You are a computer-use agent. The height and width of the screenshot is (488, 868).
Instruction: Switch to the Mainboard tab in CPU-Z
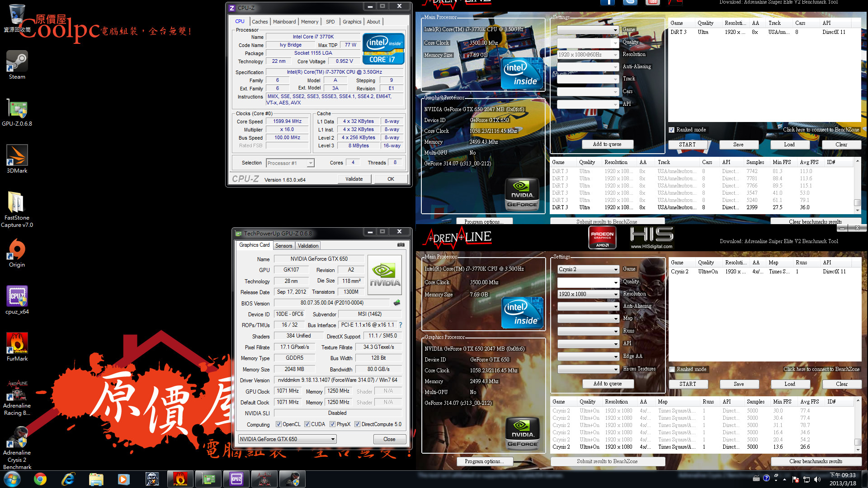click(x=284, y=22)
